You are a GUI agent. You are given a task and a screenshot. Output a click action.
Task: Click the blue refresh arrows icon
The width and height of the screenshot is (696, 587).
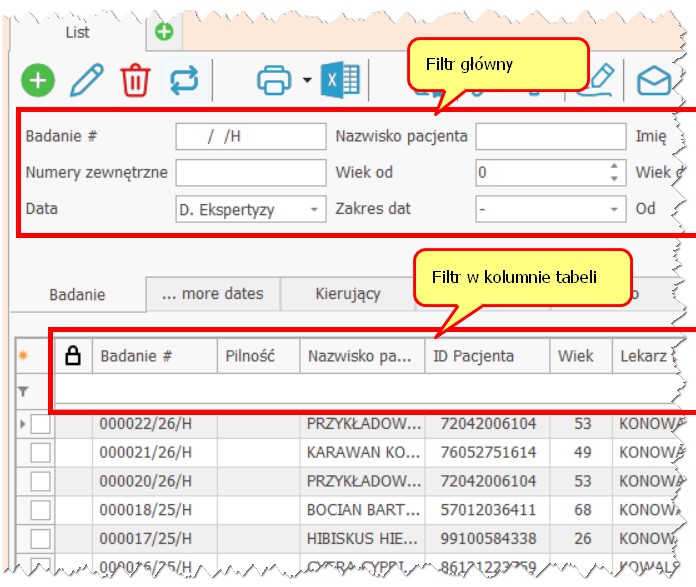(184, 79)
